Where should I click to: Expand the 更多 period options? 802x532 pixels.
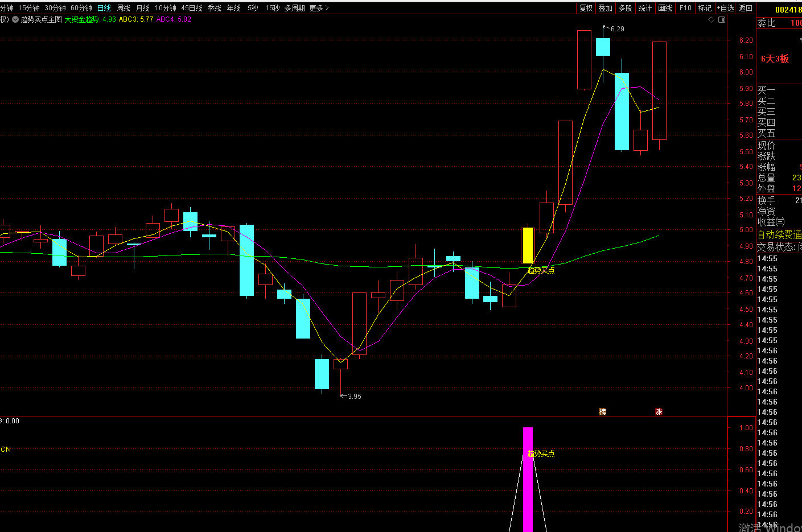point(319,8)
